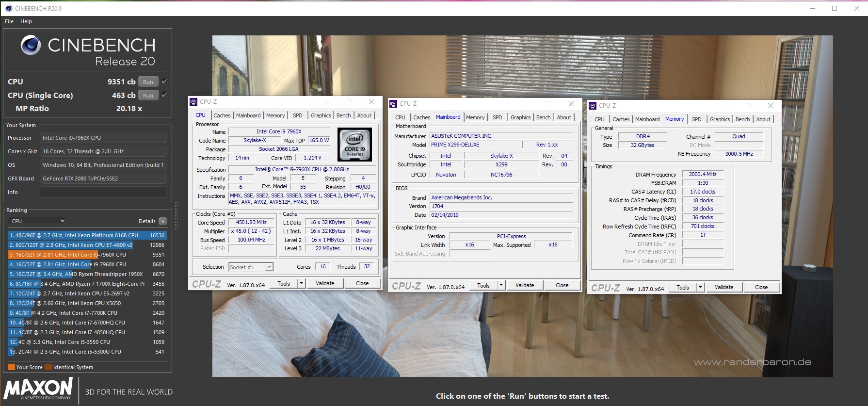
Task: Expand Tools dropdown arrow in first CPU-Z
Action: [301, 284]
